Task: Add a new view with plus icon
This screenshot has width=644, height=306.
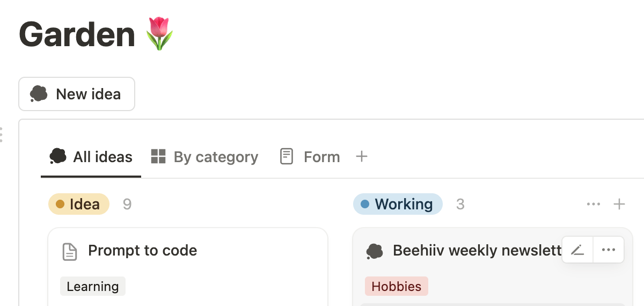Action: (x=362, y=156)
